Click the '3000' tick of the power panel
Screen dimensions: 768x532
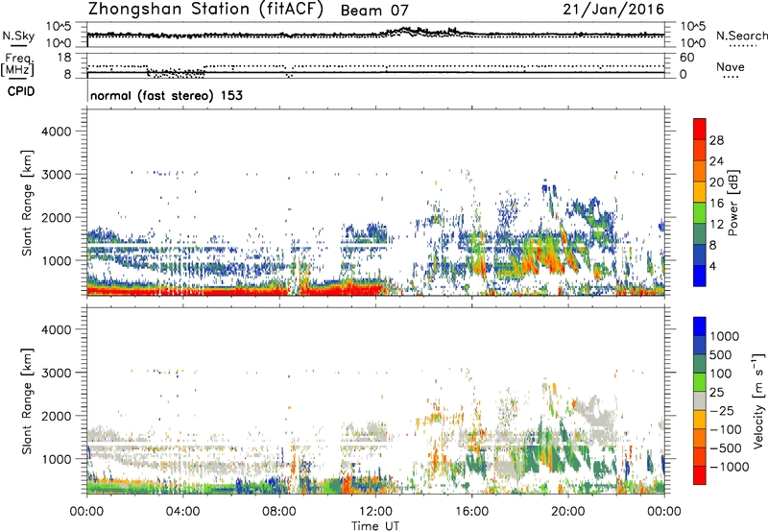click(x=56, y=175)
